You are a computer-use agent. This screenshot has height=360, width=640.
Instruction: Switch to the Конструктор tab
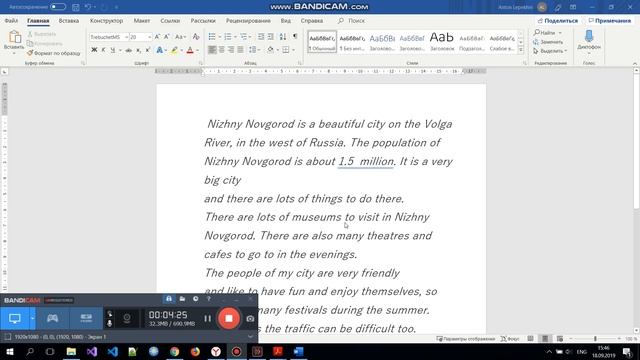click(x=106, y=20)
